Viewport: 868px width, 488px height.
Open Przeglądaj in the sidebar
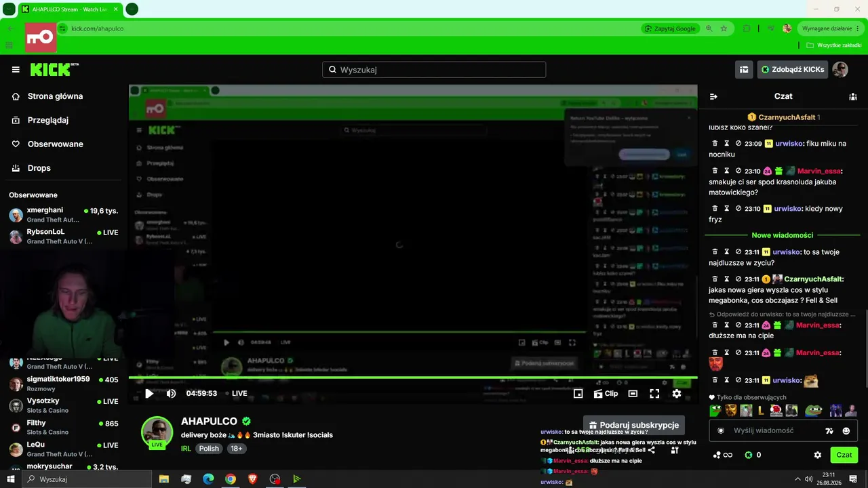click(41, 120)
